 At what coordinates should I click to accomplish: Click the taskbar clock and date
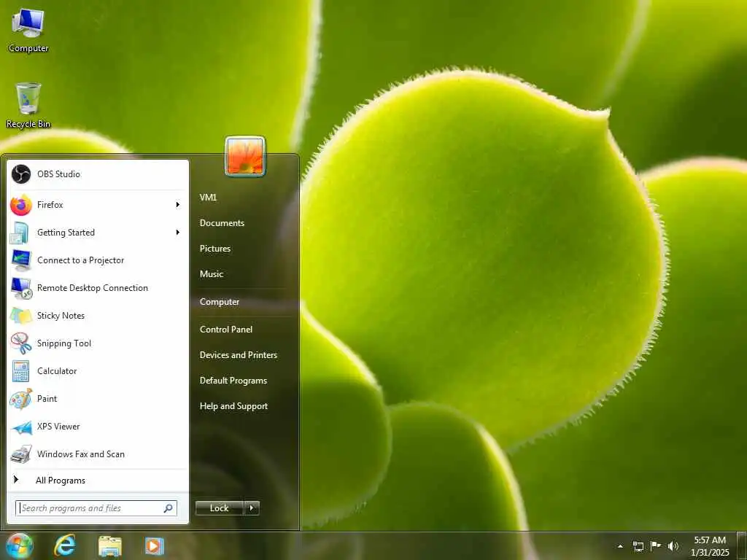click(x=710, y=546)
